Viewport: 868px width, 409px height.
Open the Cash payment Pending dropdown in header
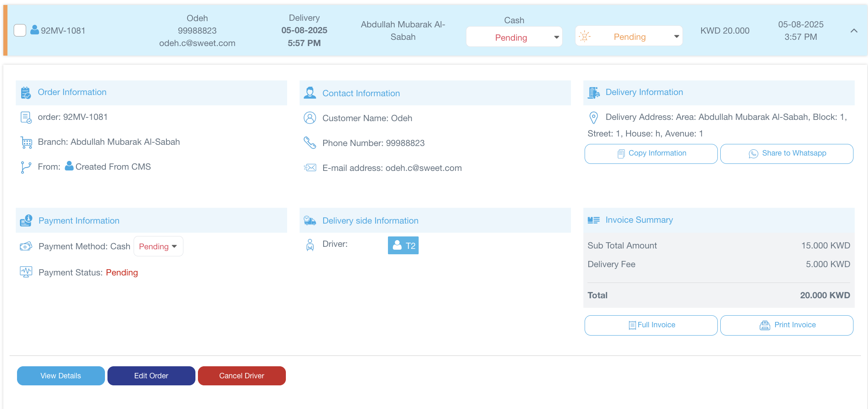click(514, 37)
